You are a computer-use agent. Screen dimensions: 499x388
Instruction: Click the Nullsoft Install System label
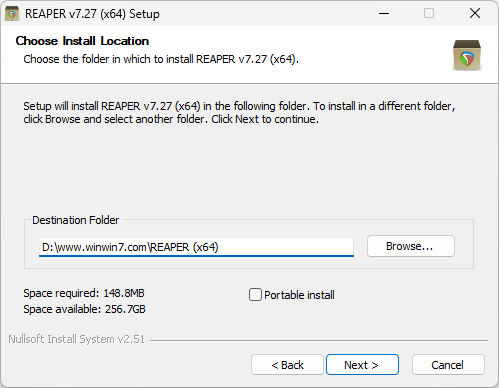(76, 339)
